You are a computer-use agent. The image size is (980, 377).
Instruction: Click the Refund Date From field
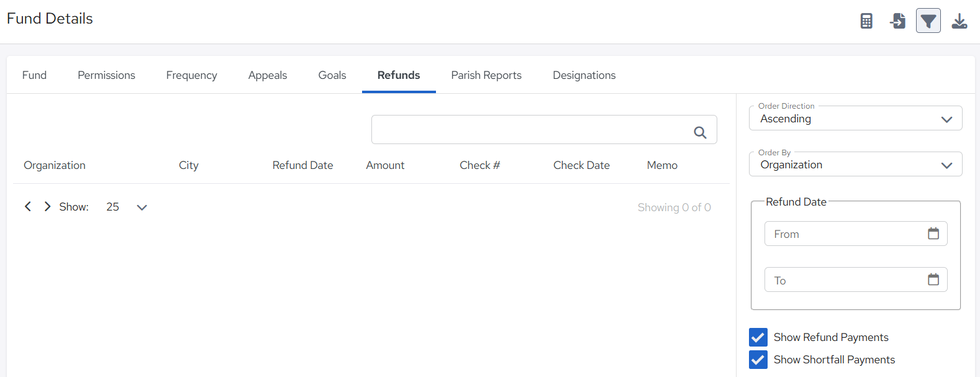856,234
